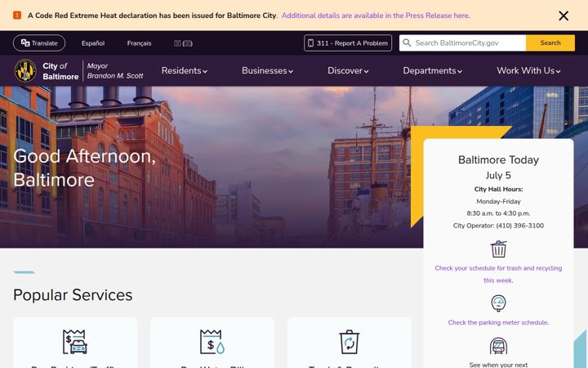Open 311 - Report A Problem
This screenshot has height=368, width=588.
pyautogui.click(x=348, y=43)
